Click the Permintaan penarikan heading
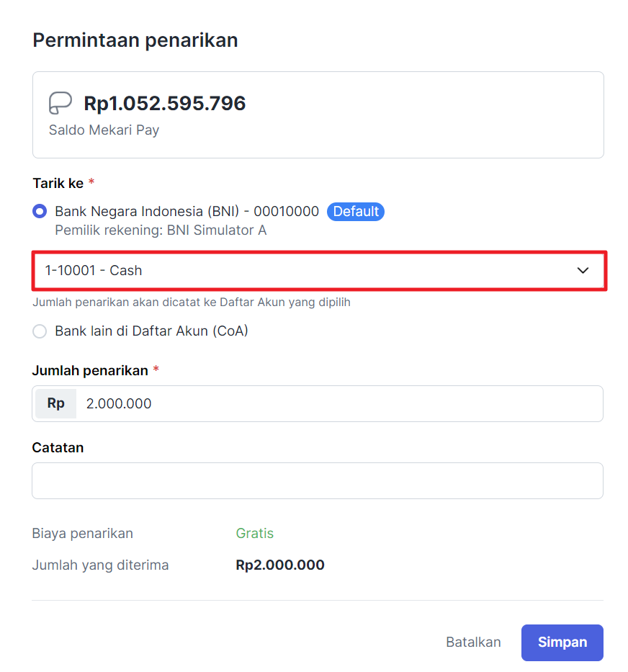 135,40
